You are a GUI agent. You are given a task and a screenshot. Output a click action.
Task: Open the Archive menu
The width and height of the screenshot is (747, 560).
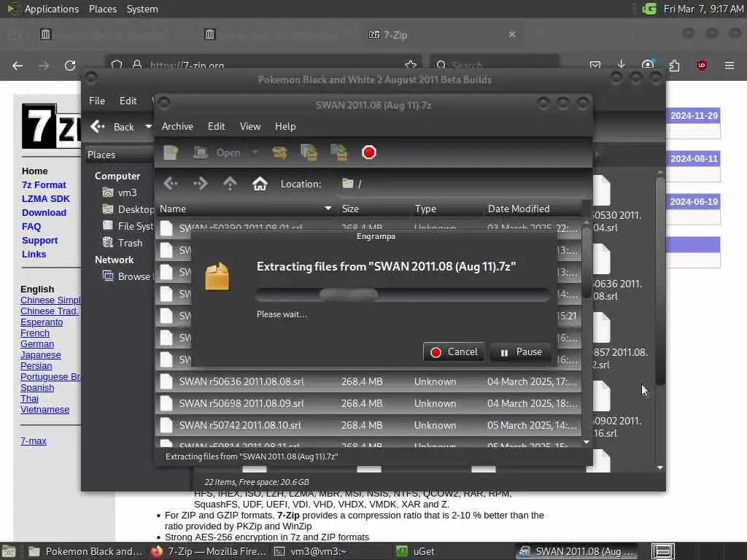coord(177,126)
